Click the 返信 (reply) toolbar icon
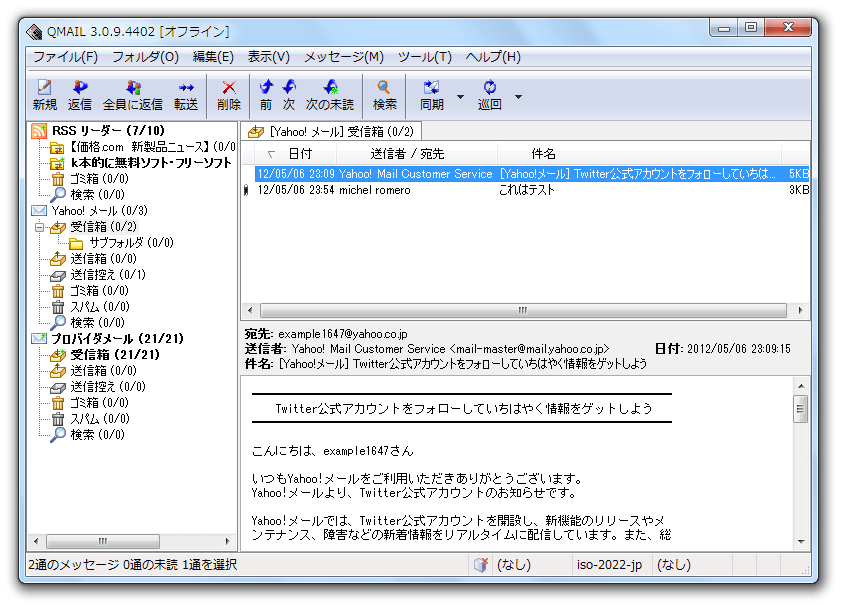 coord(79,87)
